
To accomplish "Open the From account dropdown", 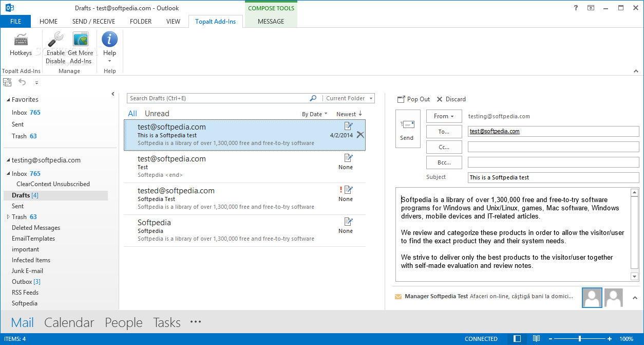I will tap(444, 116).
